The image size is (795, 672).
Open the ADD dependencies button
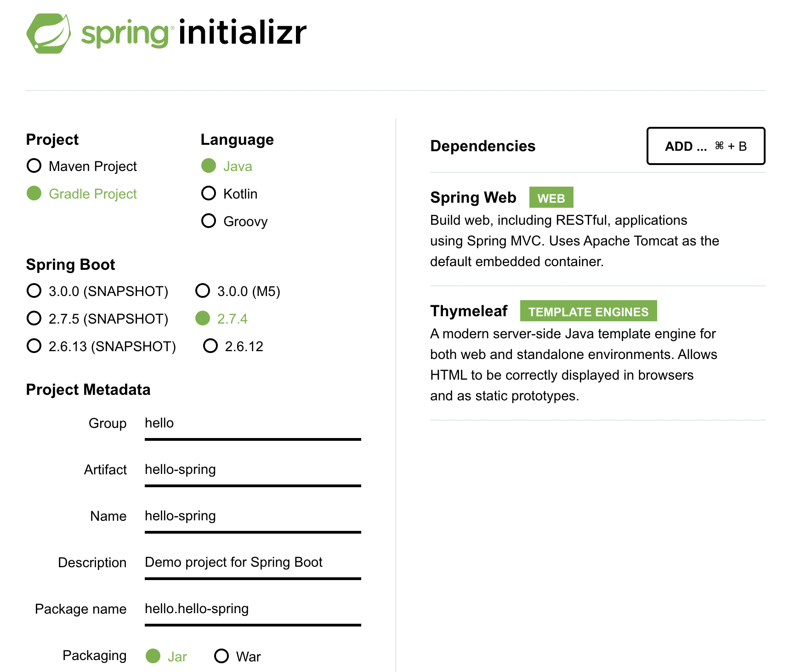pos(706,146)
